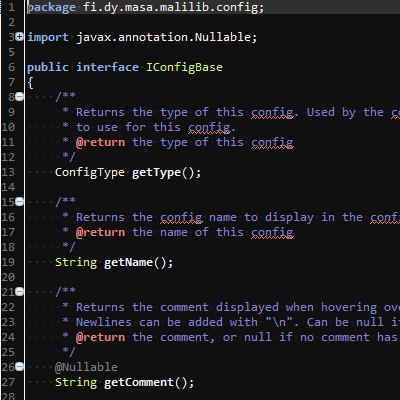The height and width of the screenshot is (400, 400).
Task: Click underlined word config on line 10
Action: (x=209, y=128)
